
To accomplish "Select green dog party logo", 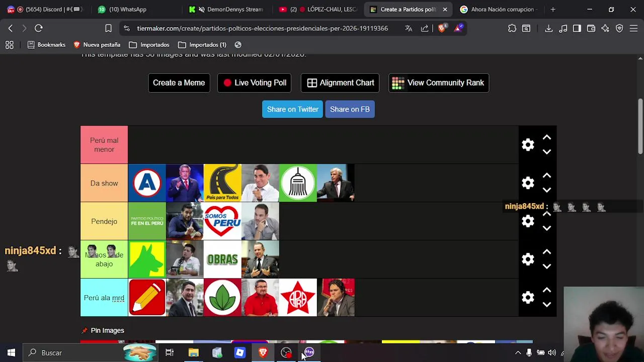I will 147,259.
